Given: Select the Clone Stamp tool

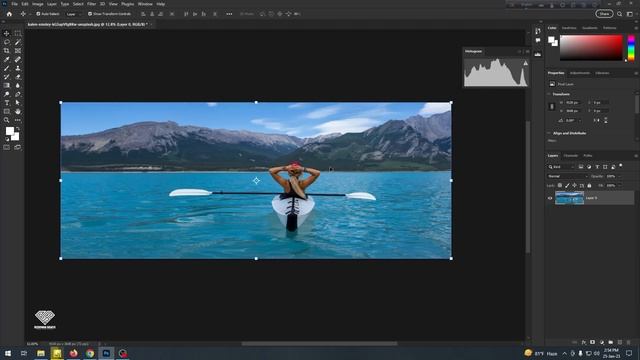Looking at the screenshot, I should coord(18,68).
